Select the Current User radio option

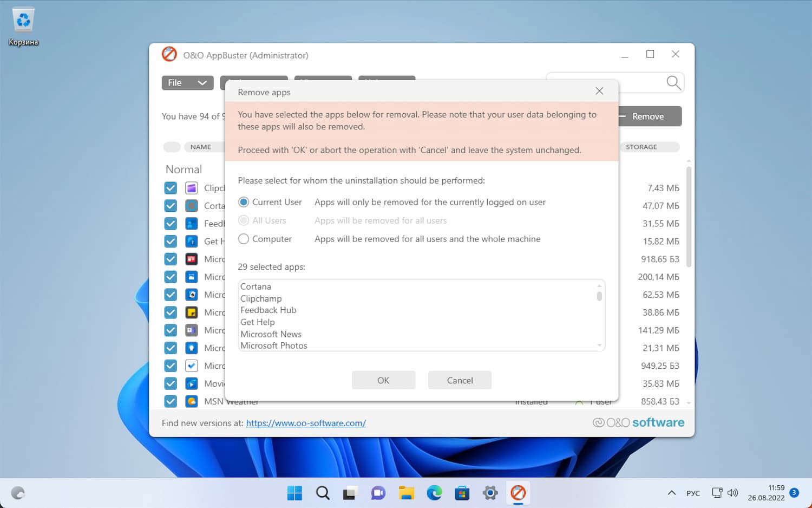[244, 202]
